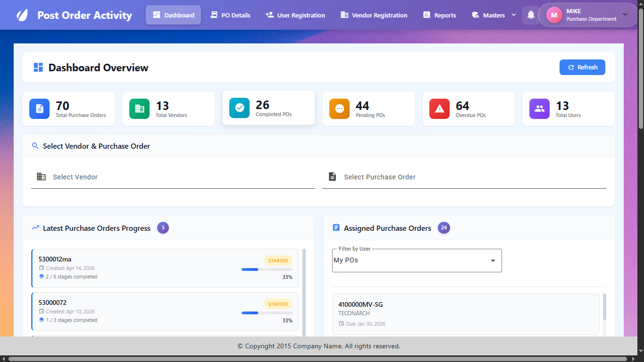Screen dimensions: 644x362
Task: Click the building icon in Select Vendor field
Action: pyautogui.click(x=42, y=177)
